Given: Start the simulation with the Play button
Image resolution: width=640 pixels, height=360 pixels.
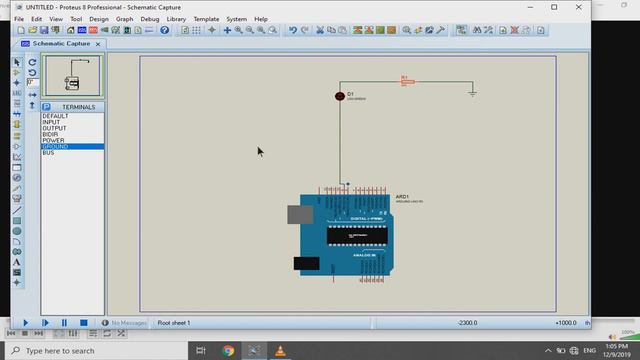Looking at the screenshot, I should tap(26, 323).
